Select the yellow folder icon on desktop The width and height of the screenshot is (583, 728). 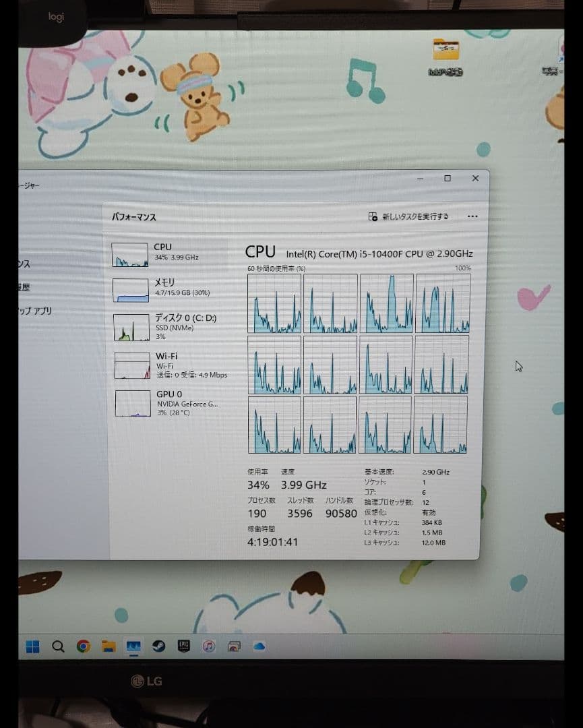click(446, 50)
